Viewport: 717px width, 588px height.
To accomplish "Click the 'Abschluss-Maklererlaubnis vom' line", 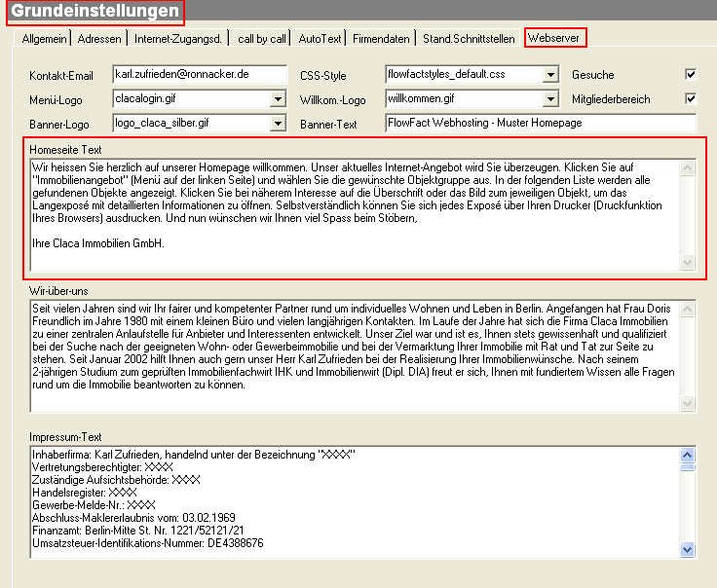I will 133,518.
